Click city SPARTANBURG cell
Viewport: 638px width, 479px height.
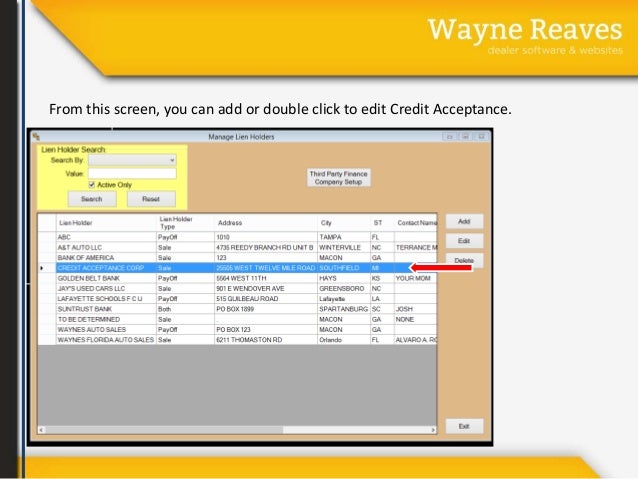[x=344, y=309]
